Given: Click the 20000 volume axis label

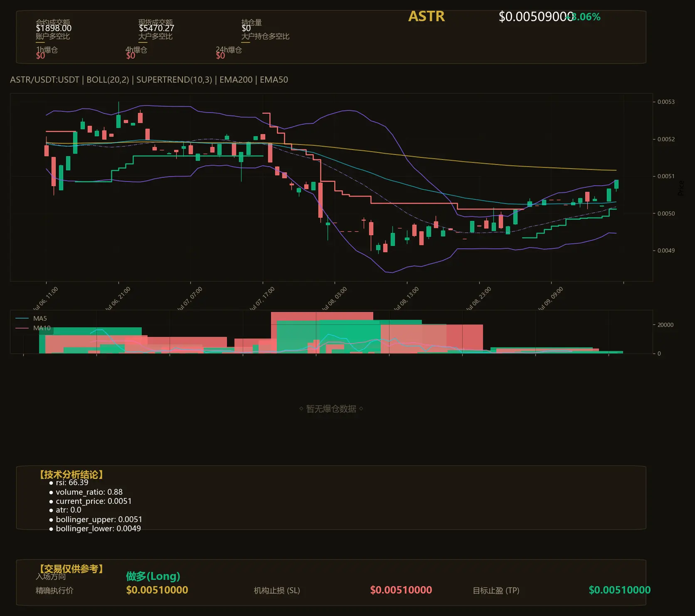Looking at the screenshot, I should pos(665,325).
